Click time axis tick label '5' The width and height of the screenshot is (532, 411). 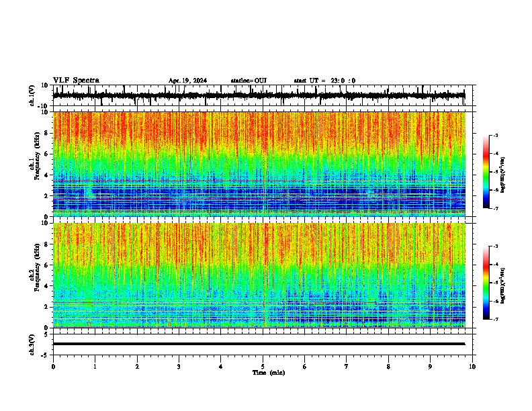[x=263, y=367]
